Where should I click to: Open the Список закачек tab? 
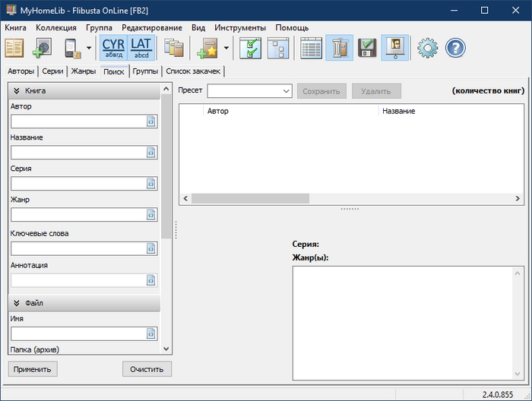click(193, 71)
